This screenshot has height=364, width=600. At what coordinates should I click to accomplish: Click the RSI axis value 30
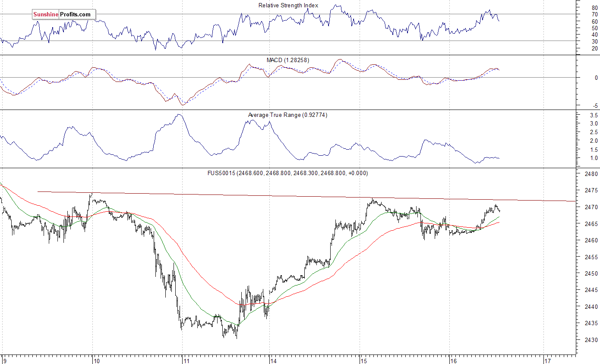click(595, 41)
